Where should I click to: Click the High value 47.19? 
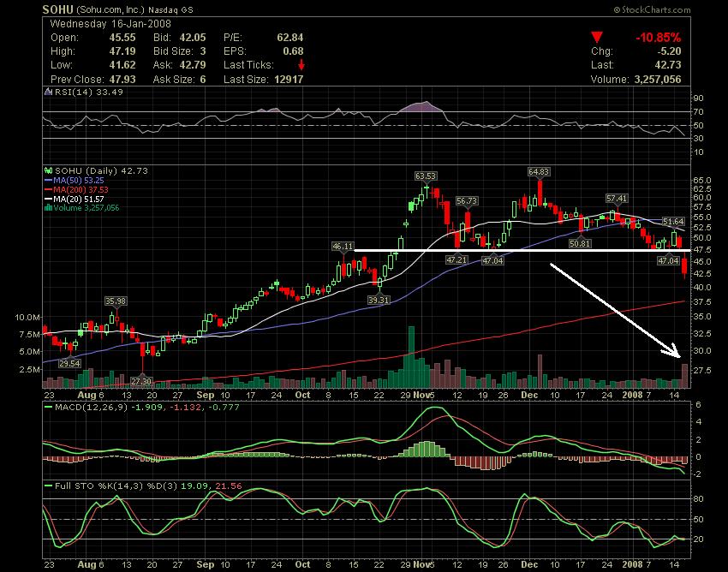coord(122,51)
